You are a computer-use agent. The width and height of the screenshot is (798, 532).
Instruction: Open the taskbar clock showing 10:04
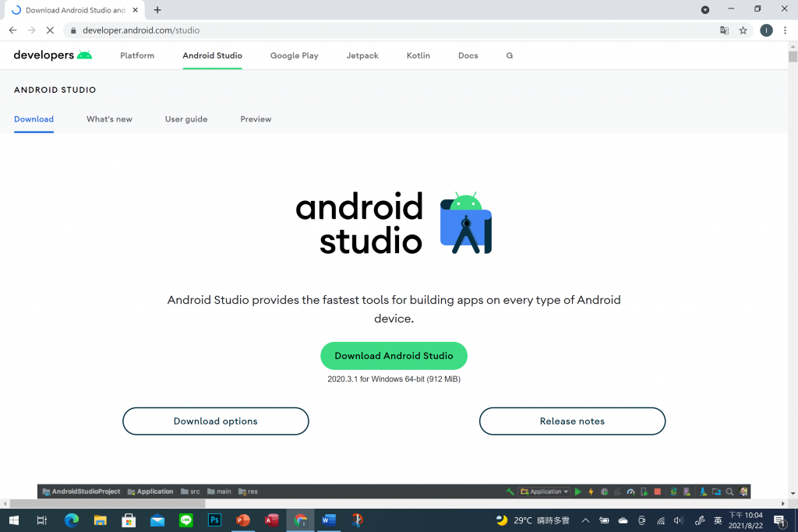coord(746,520)
